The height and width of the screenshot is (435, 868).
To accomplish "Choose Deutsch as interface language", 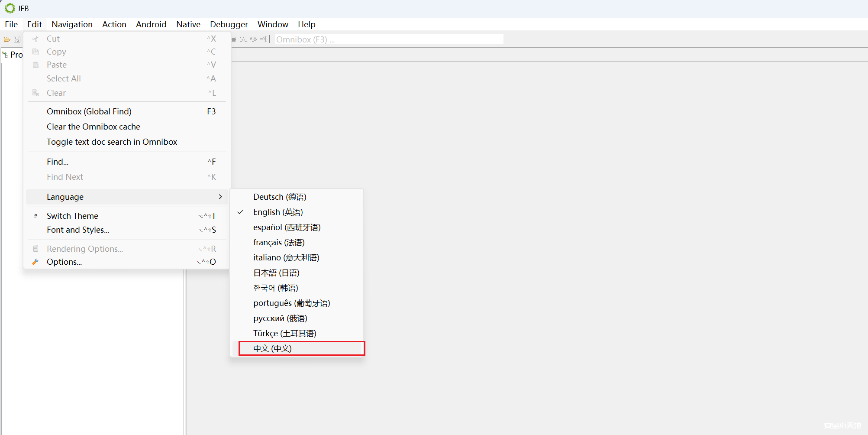I will pyautogui.click(x=280, y=197).
